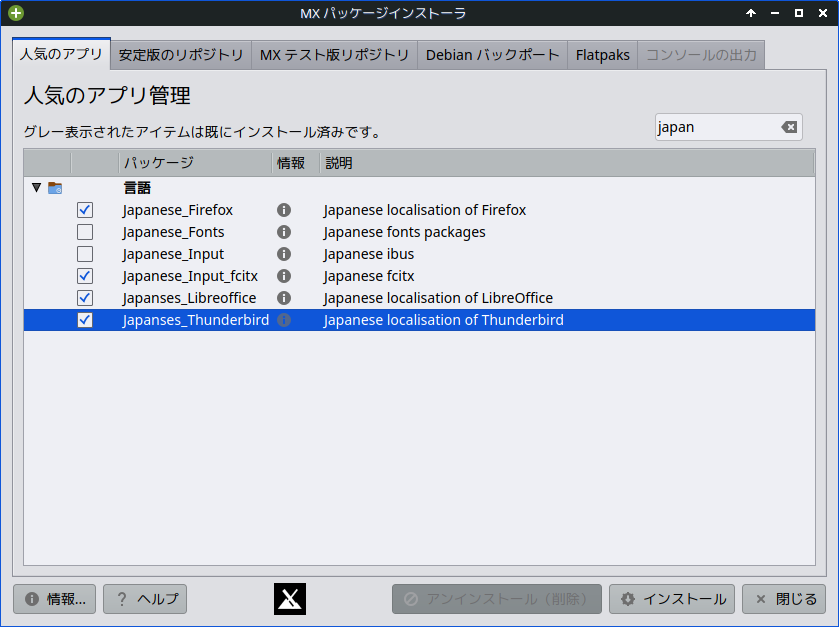
Task: Click the info icon for Japanses_Libreoffice
Action: point(284,298)
